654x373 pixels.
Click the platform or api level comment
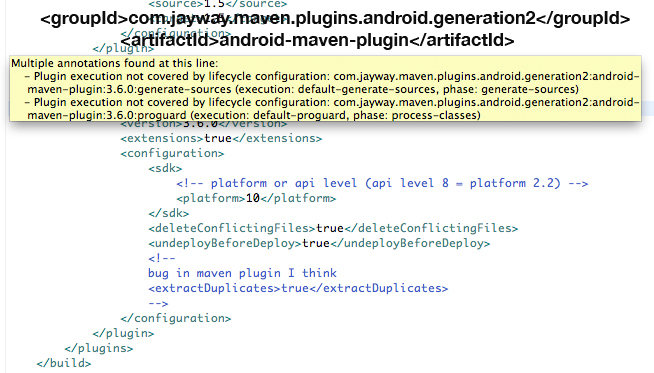click(382, 183)
